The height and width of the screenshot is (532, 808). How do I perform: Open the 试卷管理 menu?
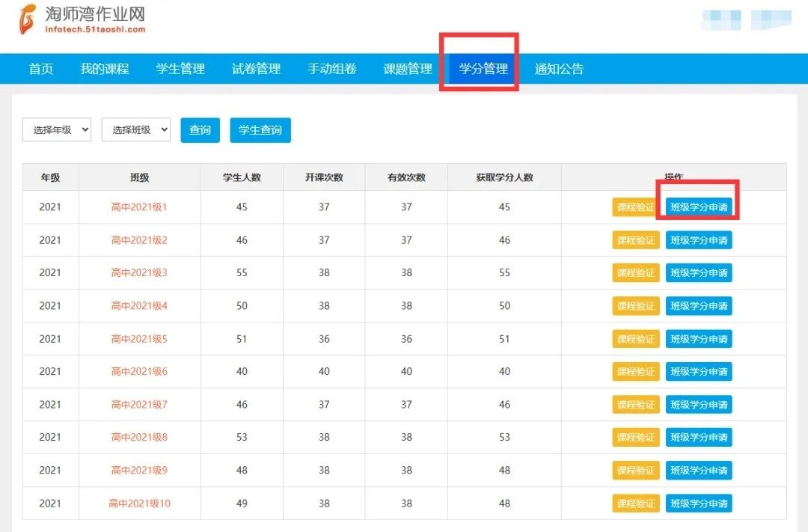click(256, 69)
